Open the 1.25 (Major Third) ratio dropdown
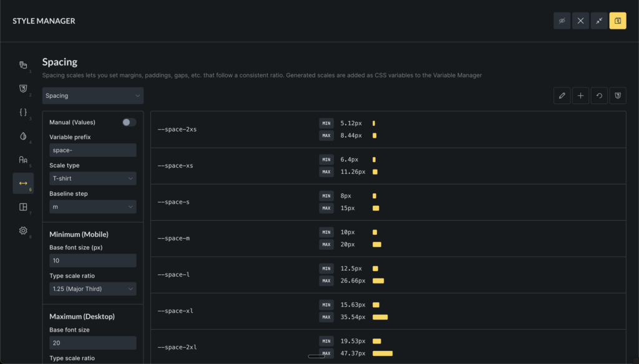 pyautogui.click(x=93, y=289)
